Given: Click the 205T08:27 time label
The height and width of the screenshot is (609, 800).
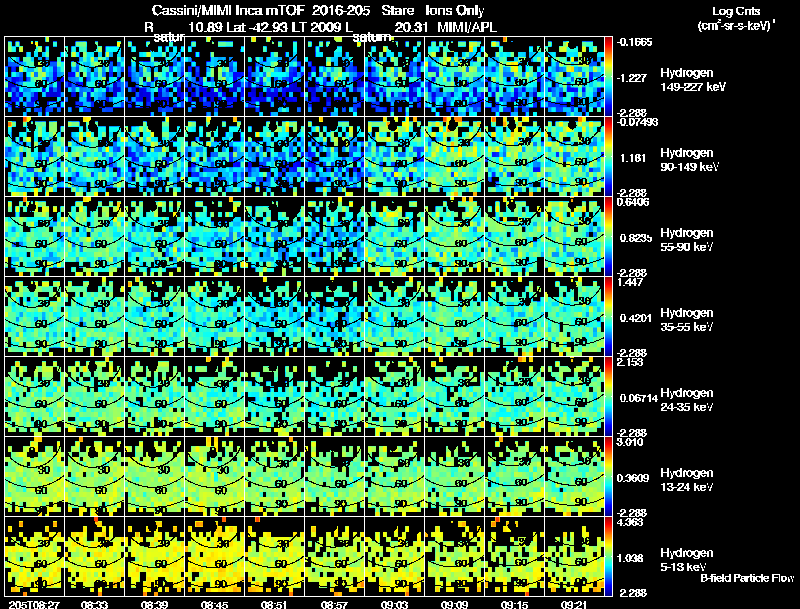Looking at the screenshot, I should (34, 604).
